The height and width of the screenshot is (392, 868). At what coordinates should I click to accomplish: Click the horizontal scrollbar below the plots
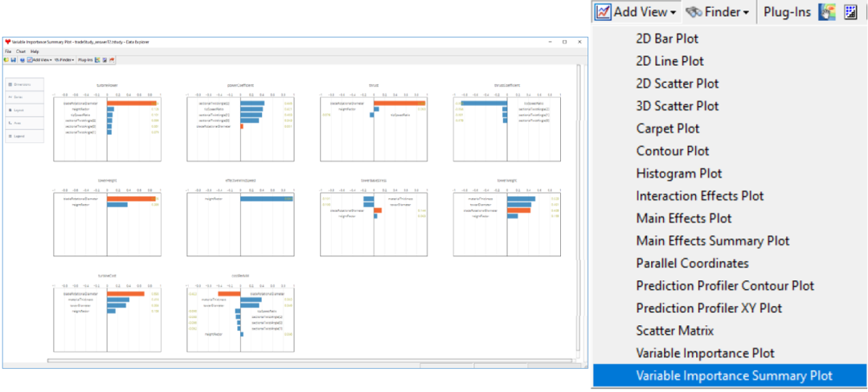[310, 361]
